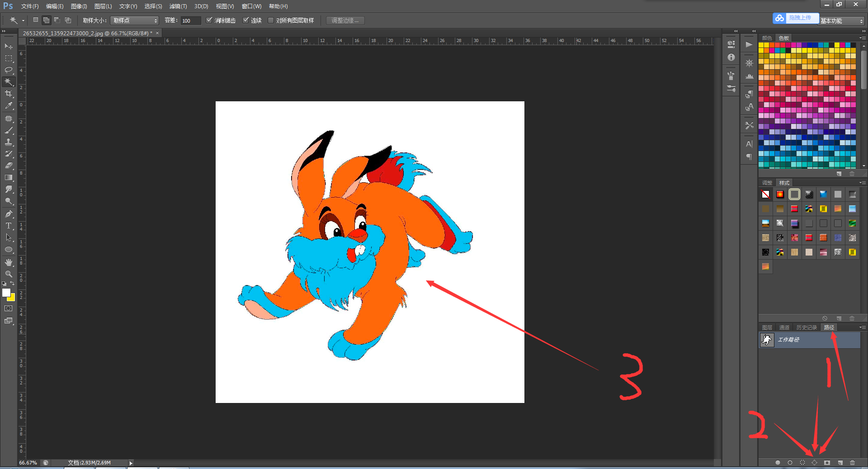Expand the toolbox double-arrow
Screen dimensions: 868x469
click(x=4, y=31)
